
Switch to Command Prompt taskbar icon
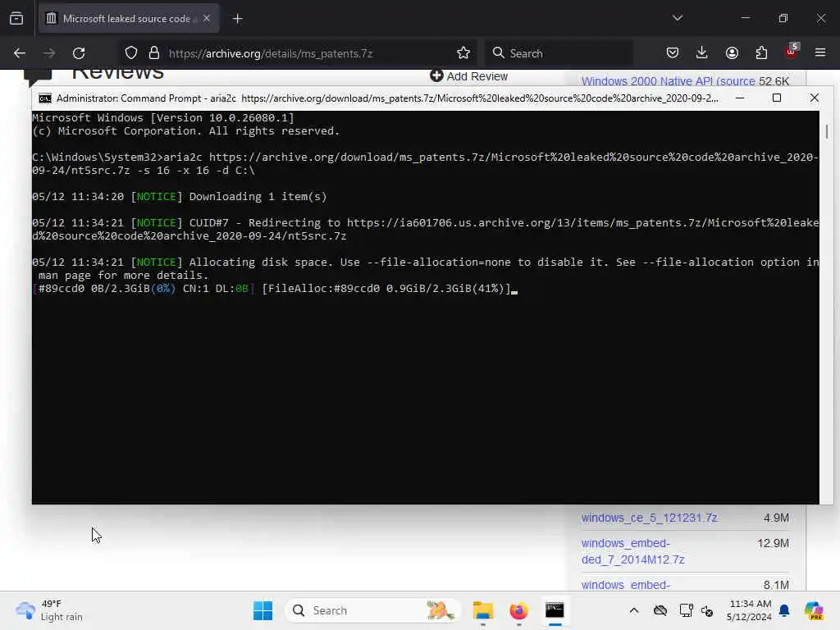click(x=555, y=610)
